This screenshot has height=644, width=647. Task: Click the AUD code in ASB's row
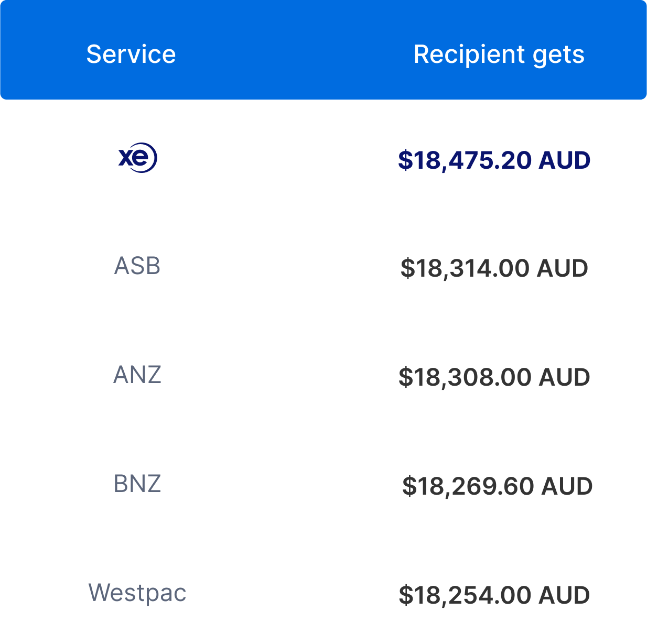pyautogui.click(x=563, y=268)
